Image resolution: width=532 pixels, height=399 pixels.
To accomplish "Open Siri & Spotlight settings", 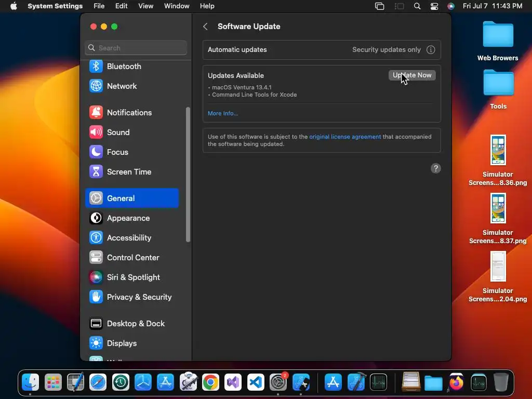I will pos(131,277).
